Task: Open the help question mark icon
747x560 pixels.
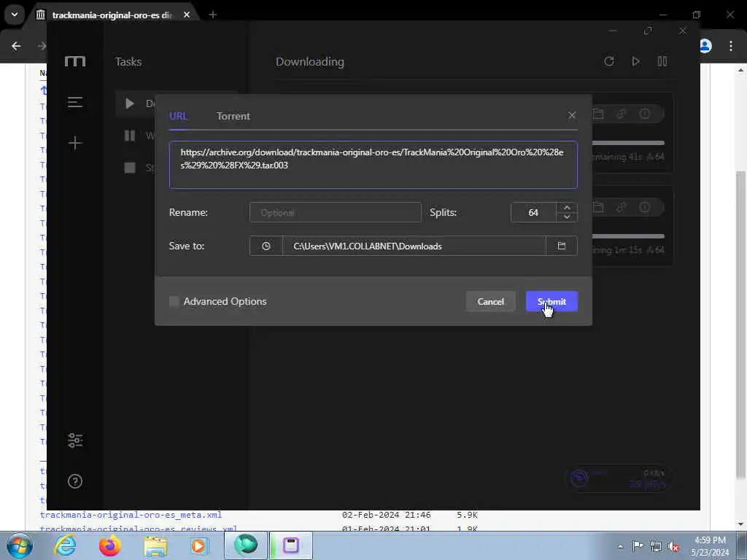Action: [75, 481]
